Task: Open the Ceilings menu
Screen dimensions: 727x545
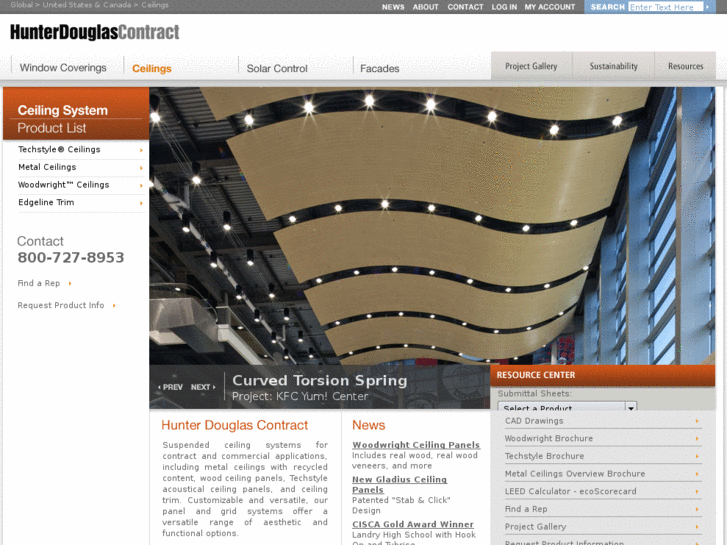Action: coord(152,69)
